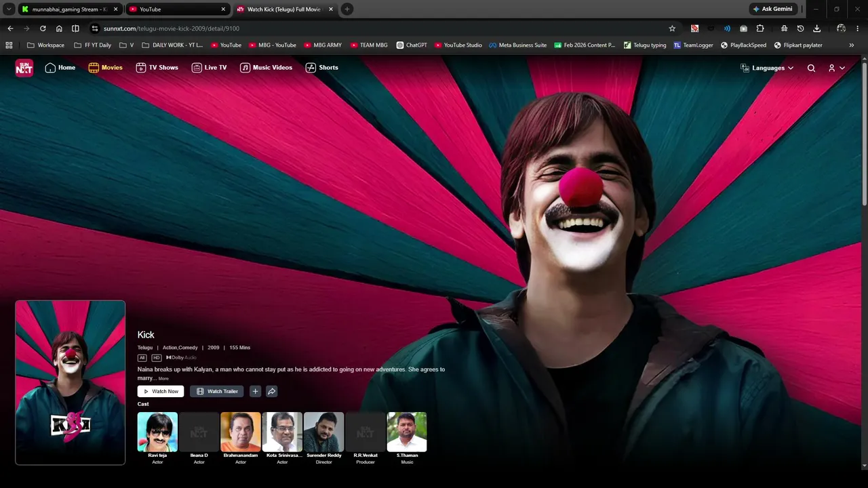Open Kota Srinivasa cast thumbnail

tap(282, 432)
